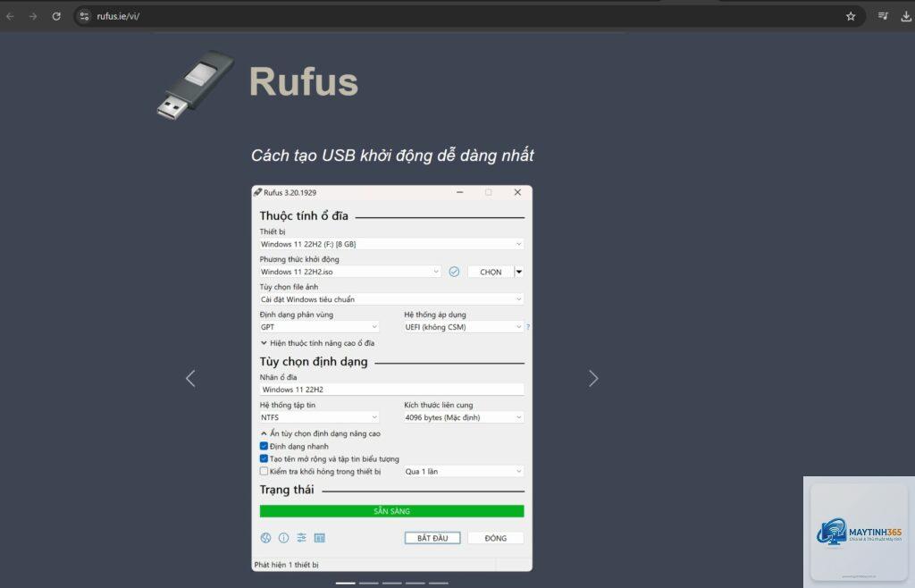Select the first carousel slide indicator
This screenshot has width=915, height=588.
pyautogui.click(x=346, y=583)
